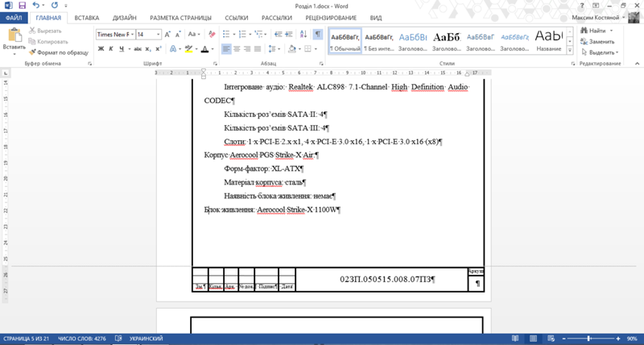Click the Заменить (replace) button
Screen dimensions: 644x345
click(x=597, y=42)
